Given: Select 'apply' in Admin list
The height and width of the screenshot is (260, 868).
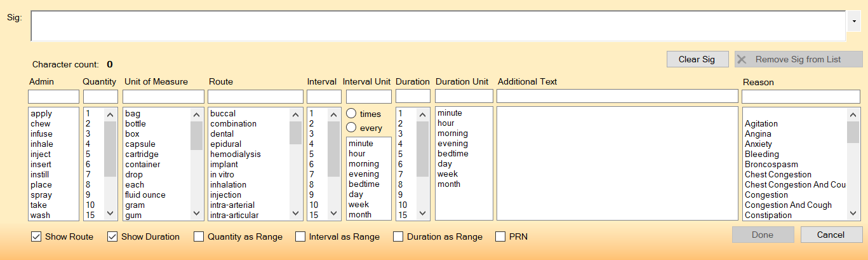Looking at the screenshot, I should (41, 114).
